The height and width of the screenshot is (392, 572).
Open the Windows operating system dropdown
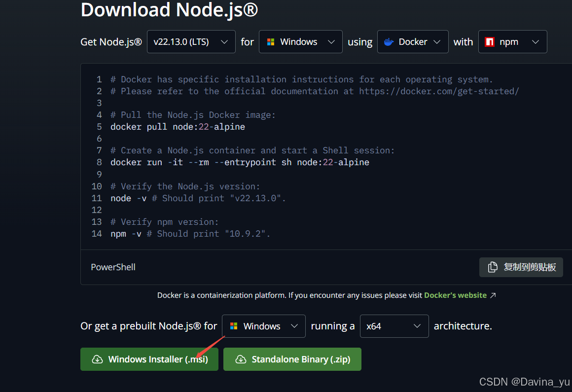(300, 41)
